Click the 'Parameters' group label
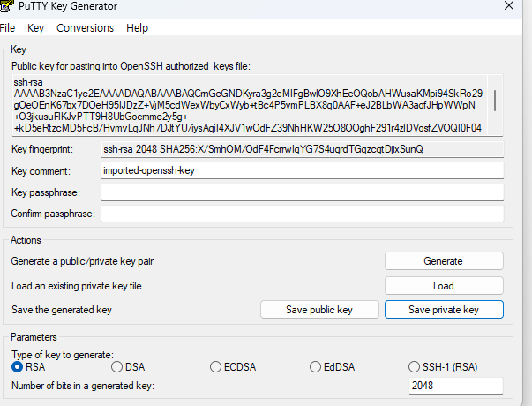Screen dimensions: 532x406 pyautogui.click(x=34, y=337)
